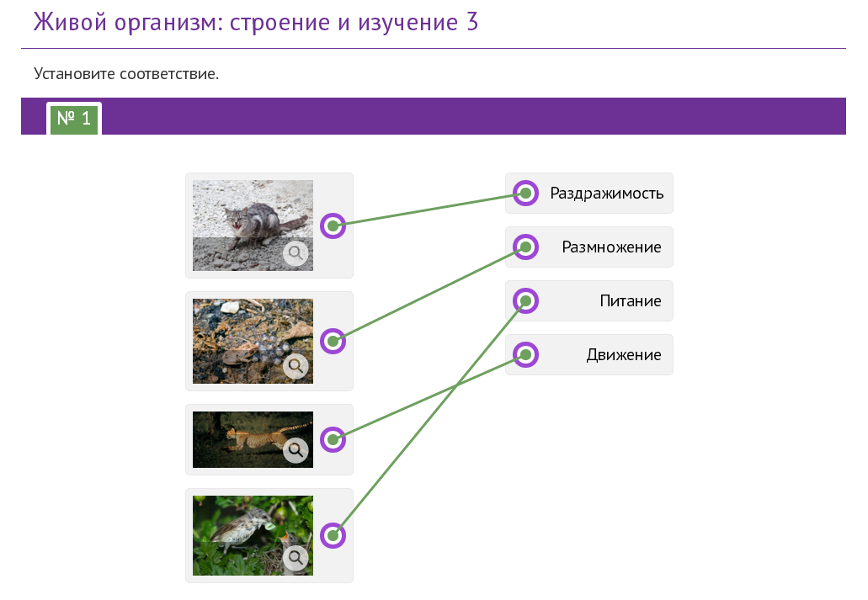Select the Питание answer label

(x=631, y=300)
